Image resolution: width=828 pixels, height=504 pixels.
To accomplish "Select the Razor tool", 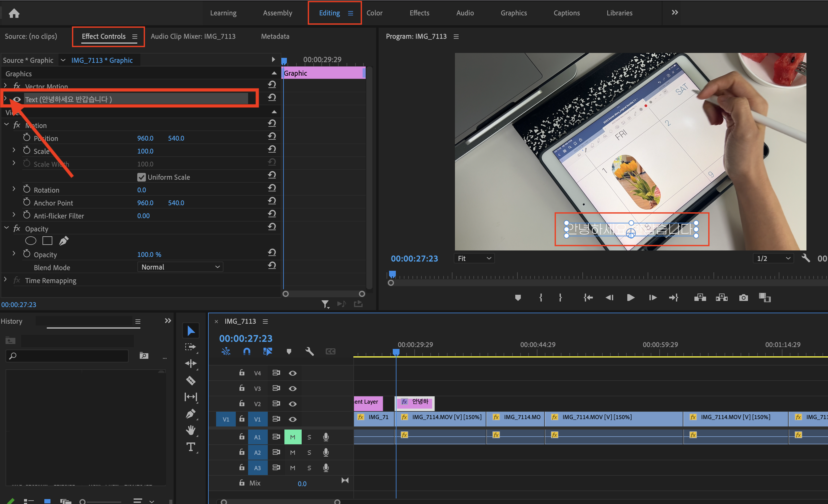I will pos(191,380).
